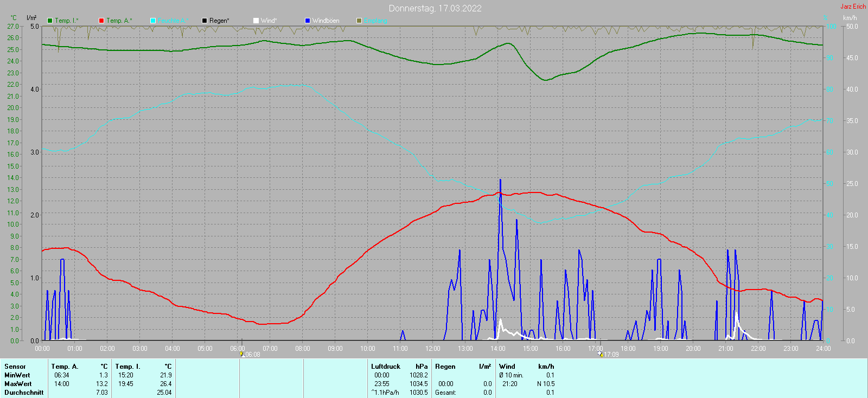Screen dimensions: 868x398
Task: Click the "Sensor" header in the table
Action: tap(15, 367)
